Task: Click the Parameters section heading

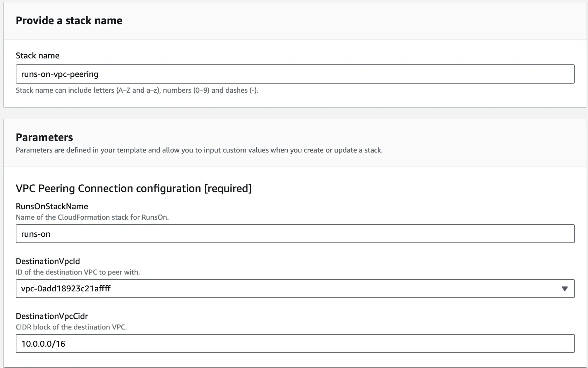Action: [x=44, y=137]
